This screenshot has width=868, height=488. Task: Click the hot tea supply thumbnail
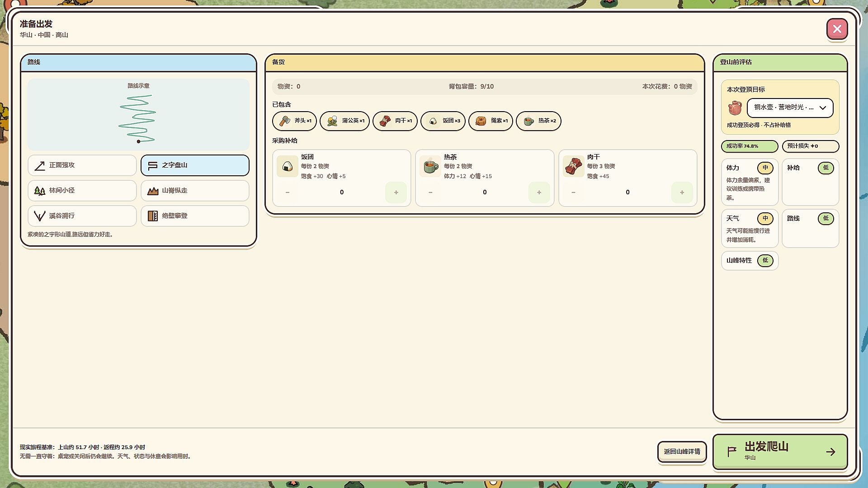(x=430, y=166)
